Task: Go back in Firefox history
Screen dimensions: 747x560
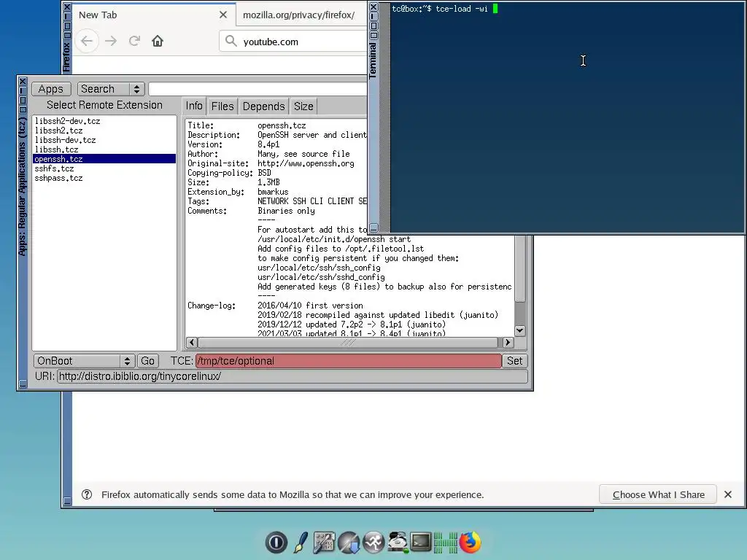Action: pyautogui.click(x=87, y=41)
